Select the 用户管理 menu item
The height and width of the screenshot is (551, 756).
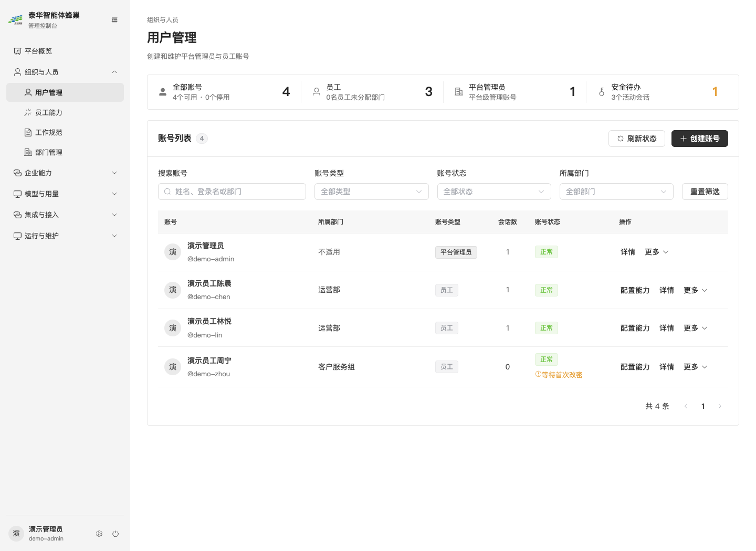point(65,92)
